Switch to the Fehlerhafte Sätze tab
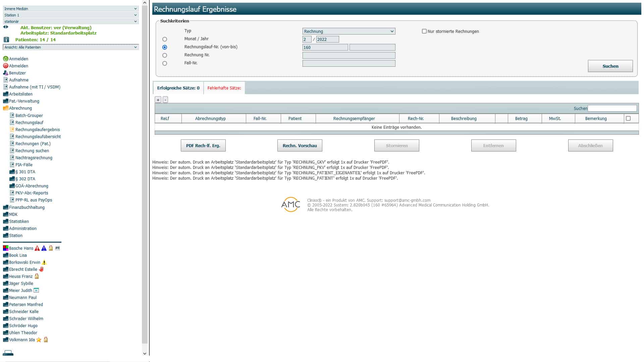Screen dimensions: 644x362 pyautogui.click(x=224, y=88)
